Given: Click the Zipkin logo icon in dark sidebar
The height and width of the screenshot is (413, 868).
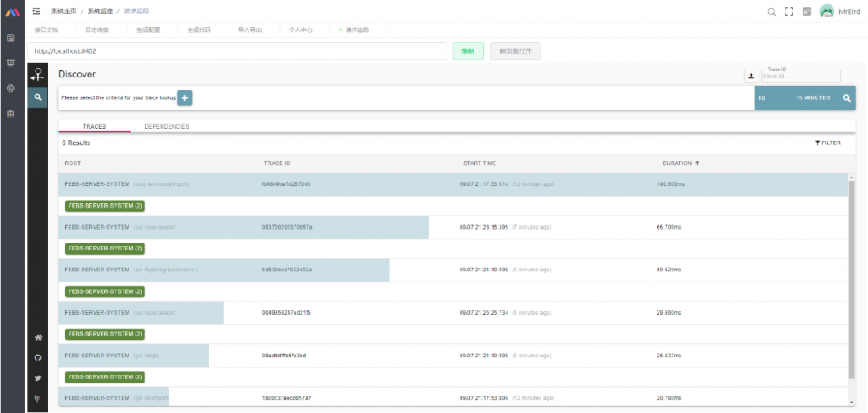Looking at the screenshot, I should click(x=37, y=74).
